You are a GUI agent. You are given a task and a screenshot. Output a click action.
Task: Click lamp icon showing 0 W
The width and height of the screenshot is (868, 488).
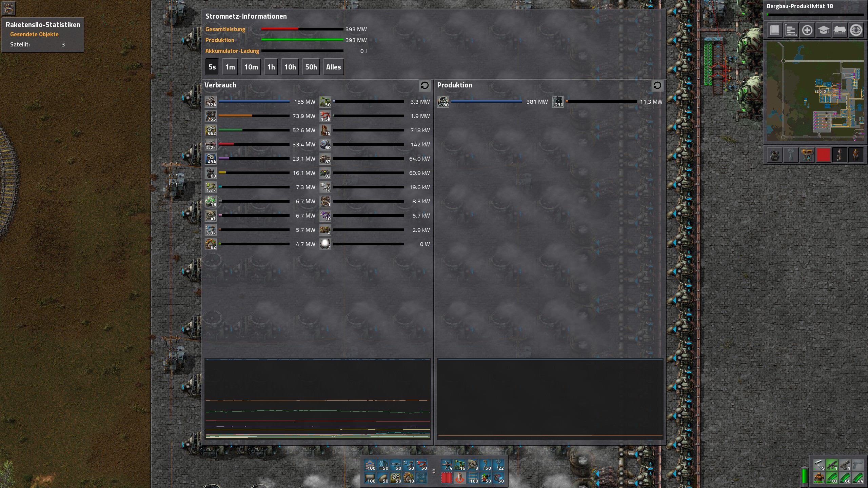(x=325, y=244)
